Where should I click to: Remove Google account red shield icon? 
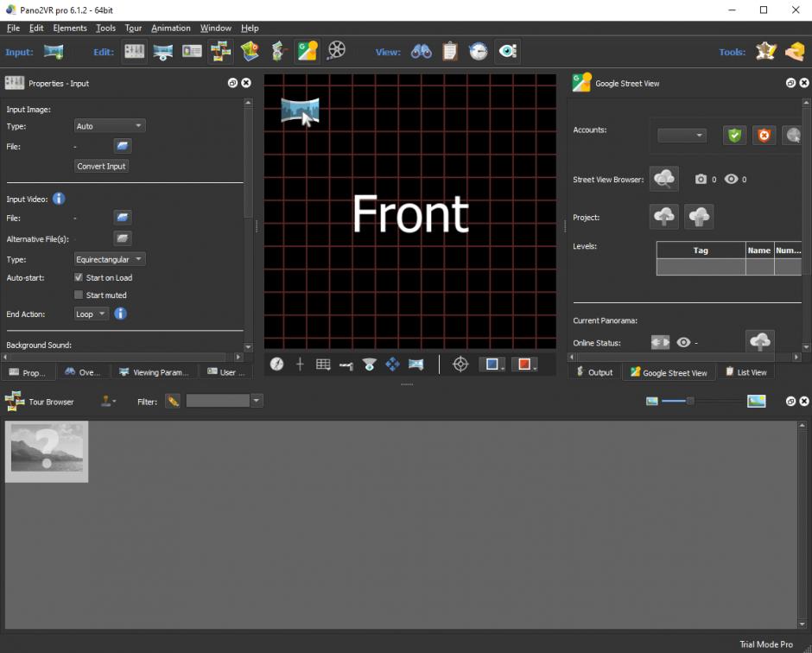click(764, 135)
